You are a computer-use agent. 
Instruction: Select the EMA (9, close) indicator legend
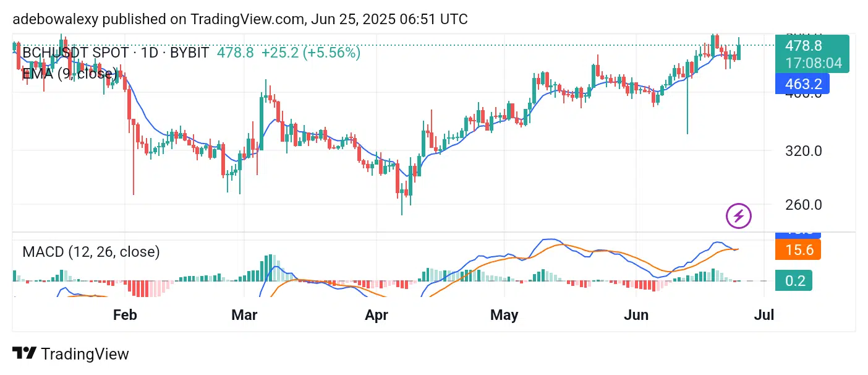pyautogui.click(x=70, y=74)
